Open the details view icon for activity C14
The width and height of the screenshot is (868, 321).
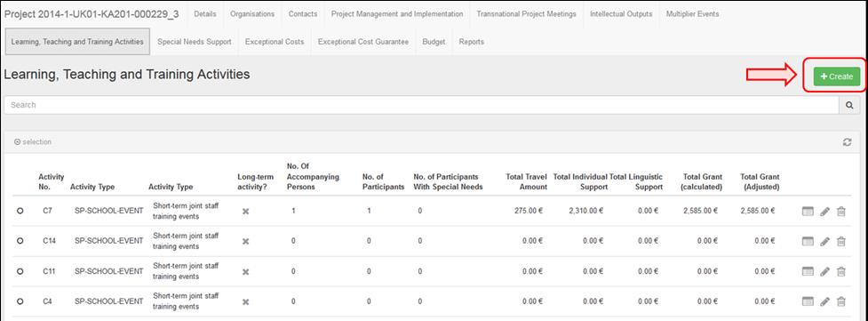tap(808, 241)
